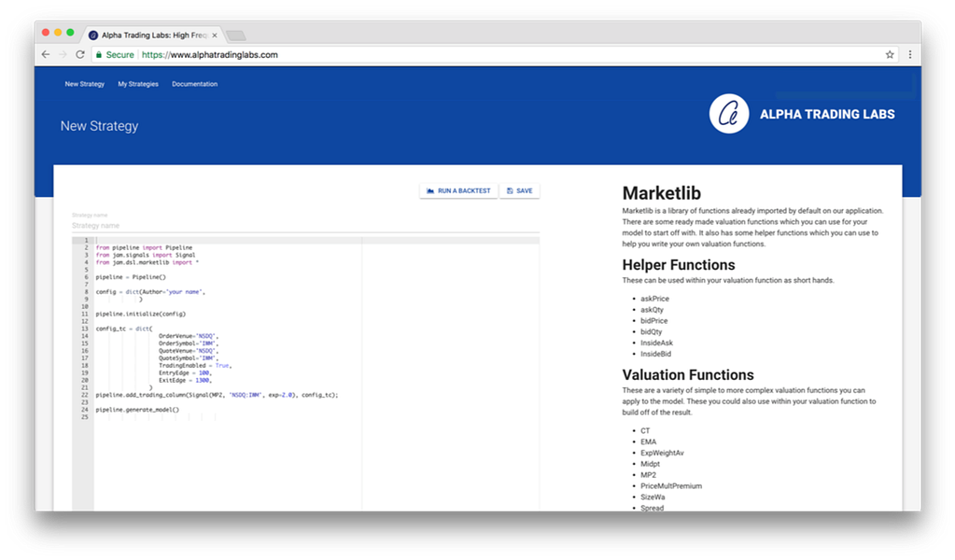955x560 pixels.
Task: Close the Alpha Trading Labs browser tab
Action: click(x=215, y=35)
